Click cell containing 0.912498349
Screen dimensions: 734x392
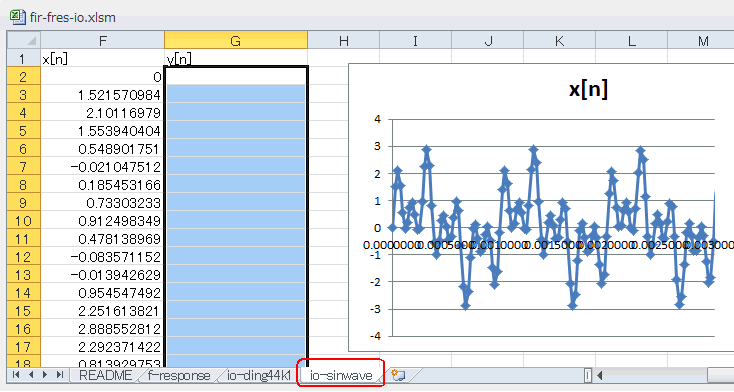point(103,221)
